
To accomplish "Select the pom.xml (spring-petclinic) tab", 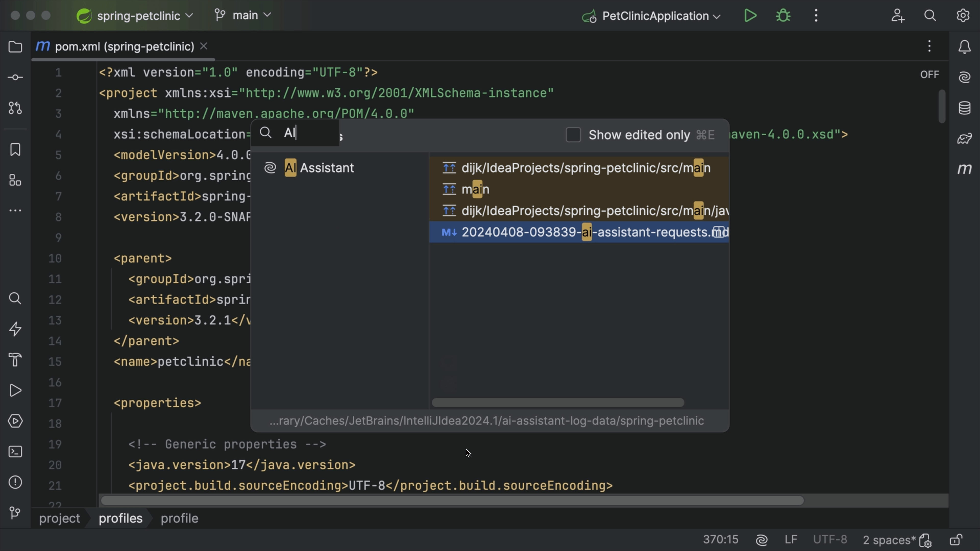I will 124,46.
